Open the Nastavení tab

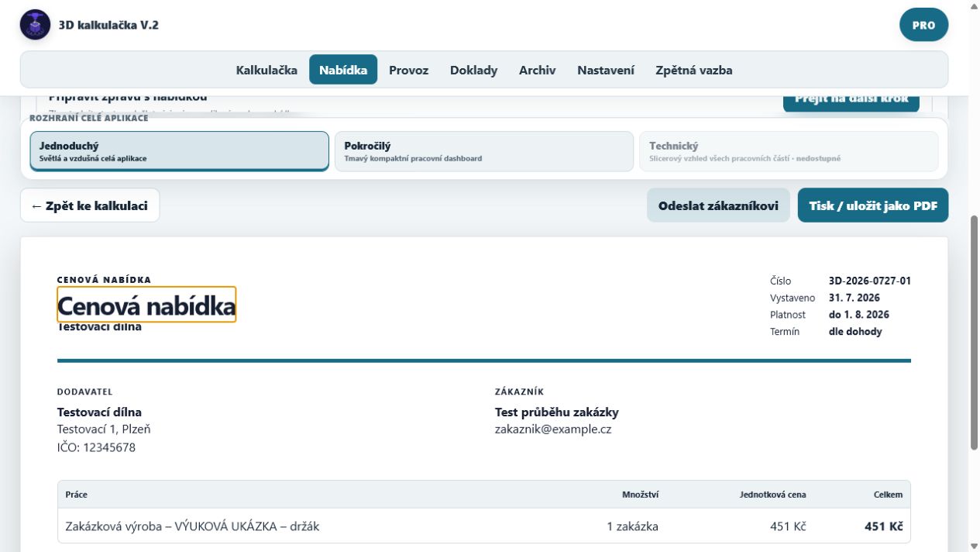click(606, 70)
